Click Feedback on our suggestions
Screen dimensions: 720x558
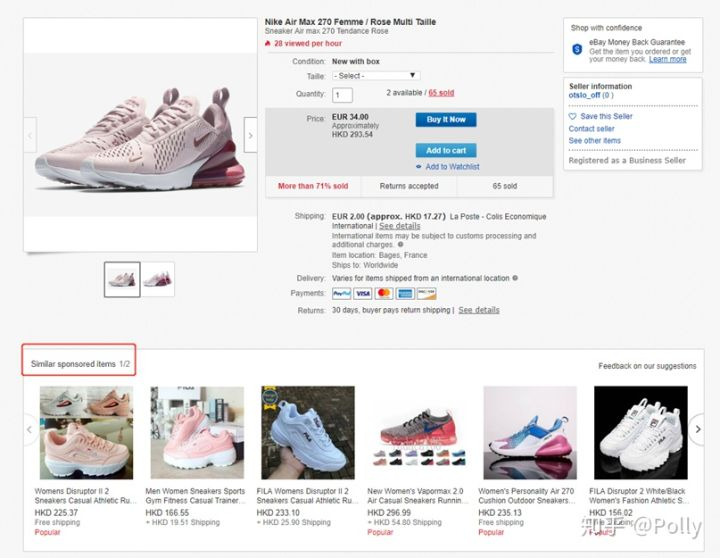tap(648, 367)
